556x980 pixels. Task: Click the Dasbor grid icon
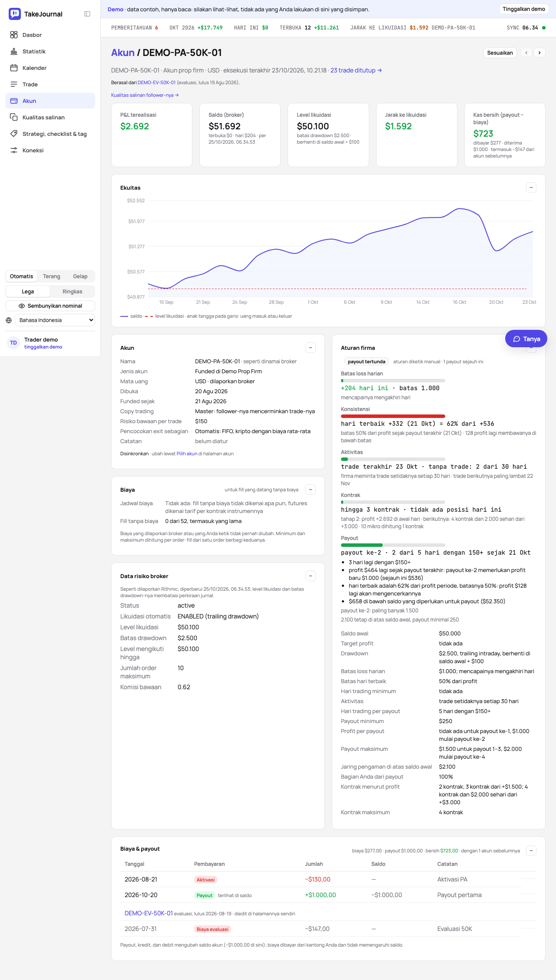click(14, 35)
